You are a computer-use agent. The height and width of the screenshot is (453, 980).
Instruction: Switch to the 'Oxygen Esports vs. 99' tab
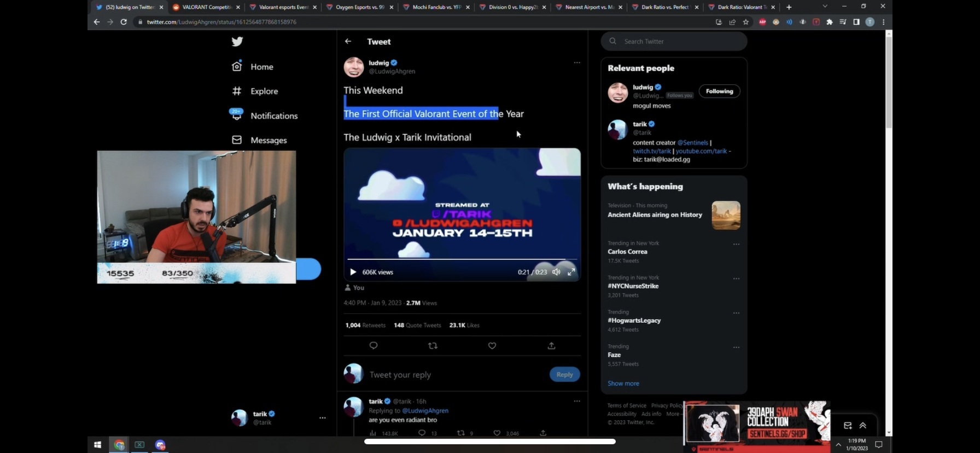(359, 7)
